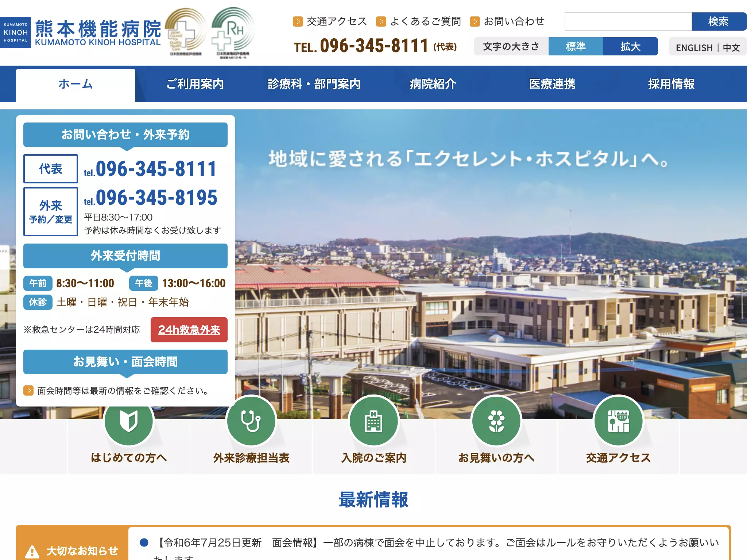Open the お問い合わせ header link

click(514, 22)
